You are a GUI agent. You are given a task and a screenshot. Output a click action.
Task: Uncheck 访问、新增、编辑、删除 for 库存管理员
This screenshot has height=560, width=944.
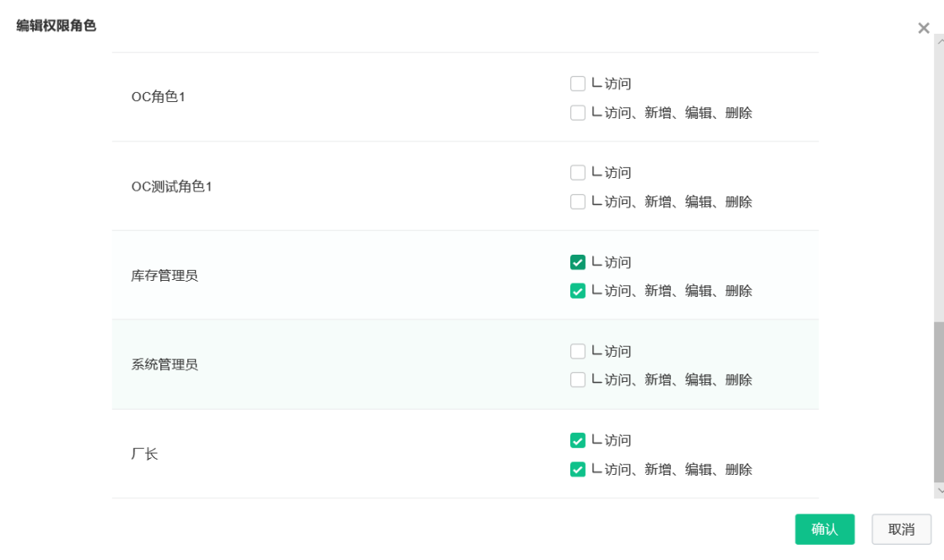[577, 291]
